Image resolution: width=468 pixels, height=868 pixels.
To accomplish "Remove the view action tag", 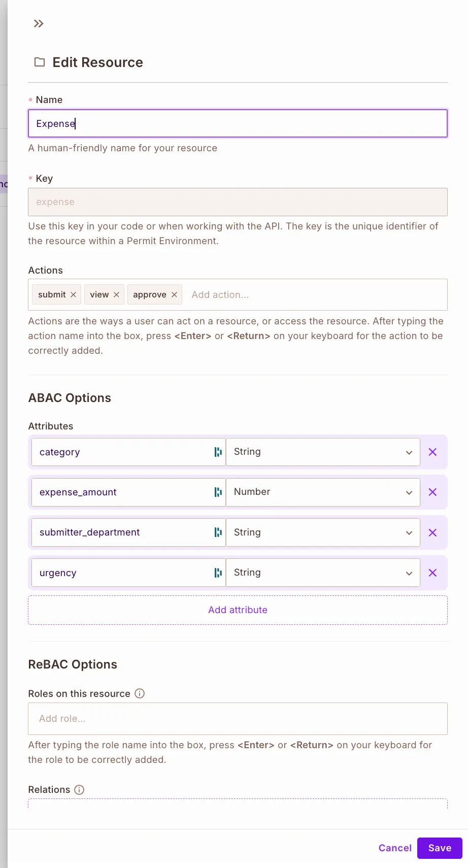I will [116, 294].
